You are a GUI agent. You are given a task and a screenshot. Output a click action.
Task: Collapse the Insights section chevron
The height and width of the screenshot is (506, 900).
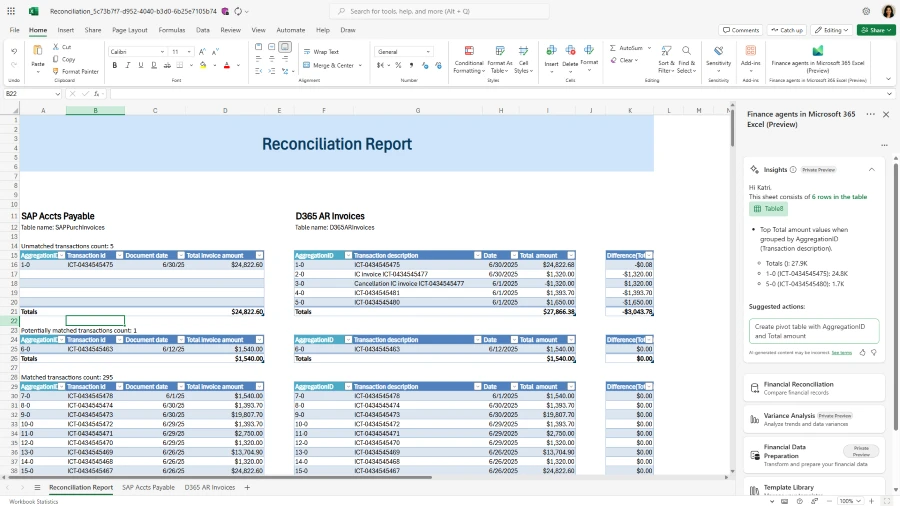tap(871, 170)
